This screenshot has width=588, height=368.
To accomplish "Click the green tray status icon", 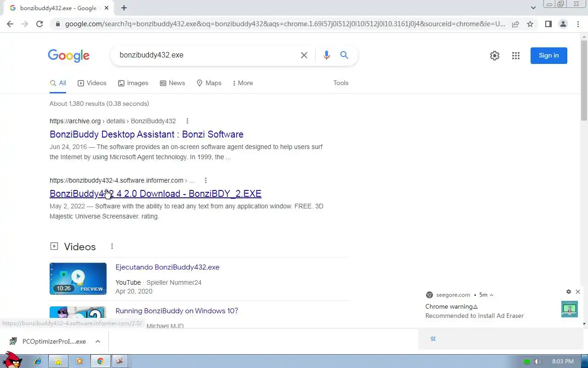I will [527, 362].
